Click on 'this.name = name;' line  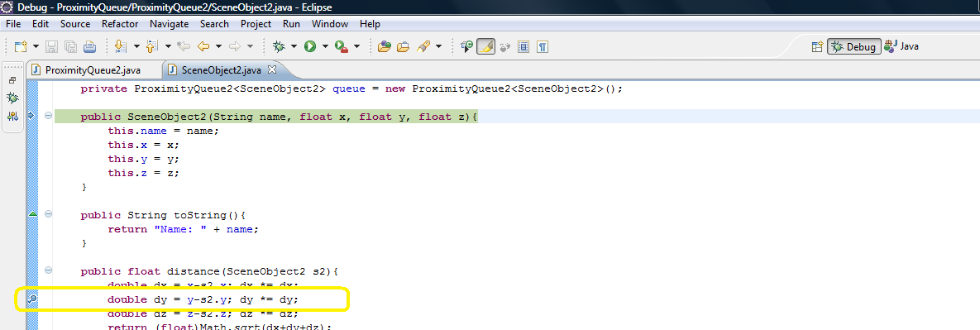point(164,132)
